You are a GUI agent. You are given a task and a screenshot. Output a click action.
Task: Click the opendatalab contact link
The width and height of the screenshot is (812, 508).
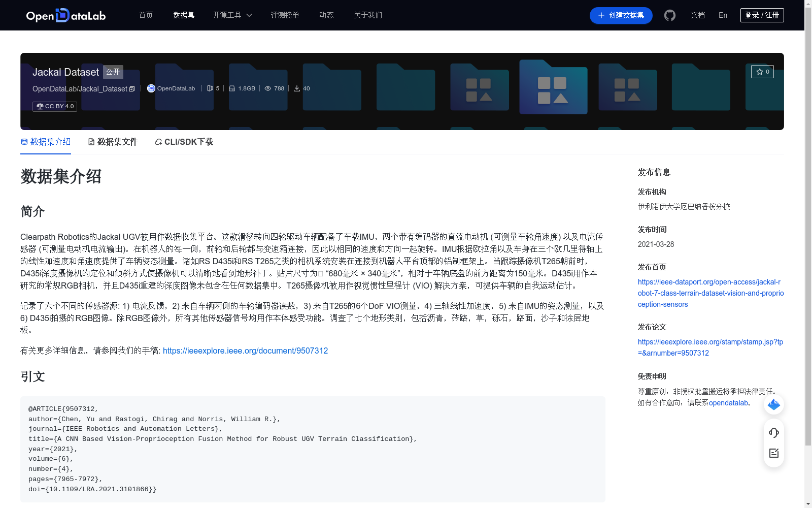pos(728,403)
